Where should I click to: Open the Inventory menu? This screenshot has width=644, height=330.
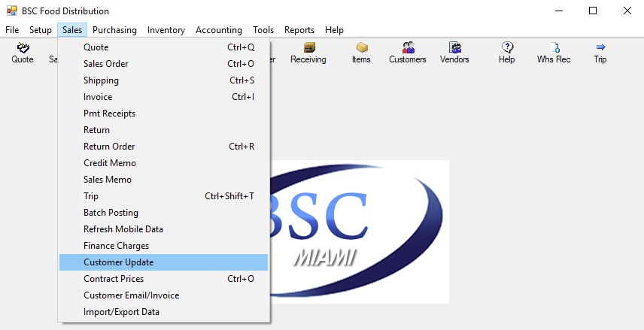pos(166,30)
